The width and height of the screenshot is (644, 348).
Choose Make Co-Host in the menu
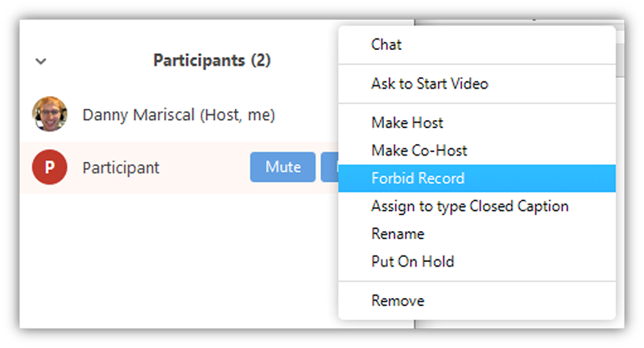[419, 151]
